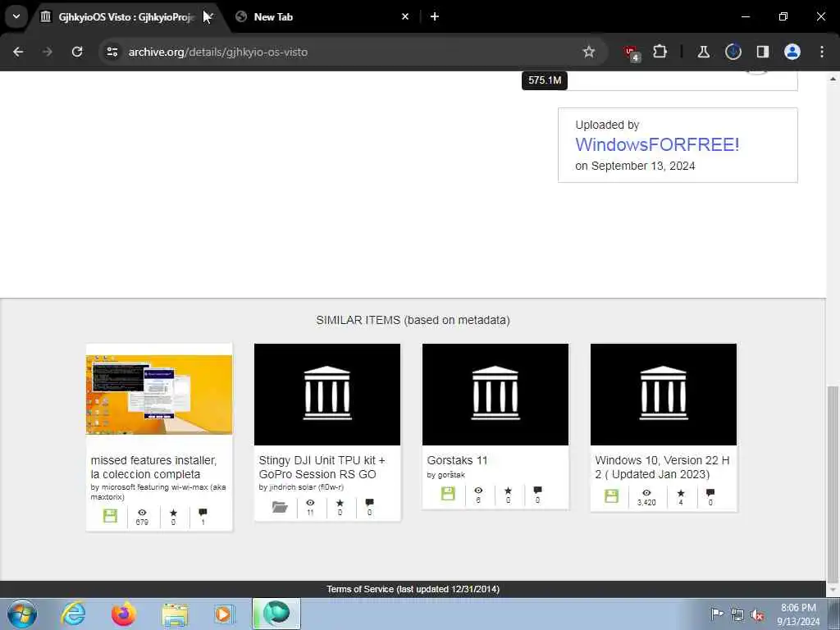Image resolution: width=840 pixels, height=630 pixels.
Task: Open the tab search dropdown arrow
Action: pos(16,16)
